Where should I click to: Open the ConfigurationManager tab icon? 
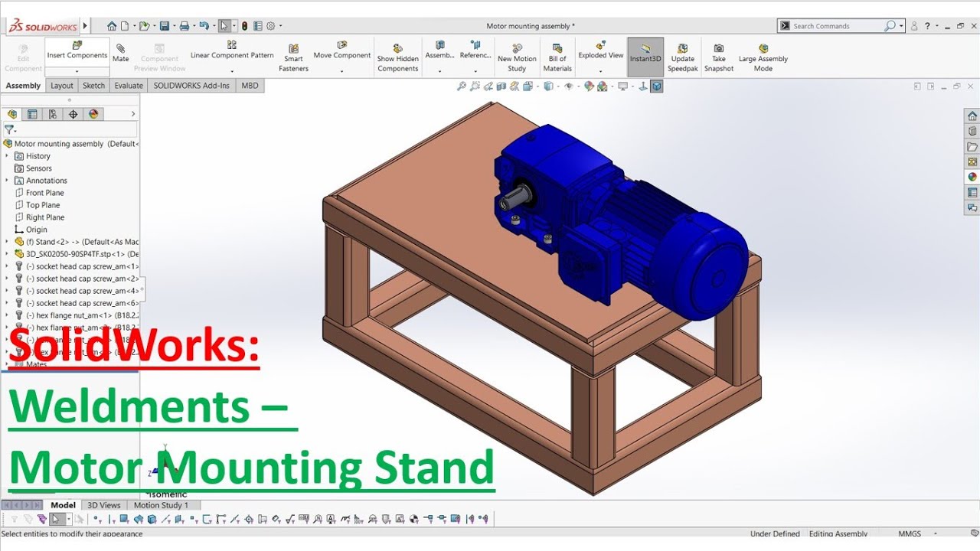coord(52,114)
